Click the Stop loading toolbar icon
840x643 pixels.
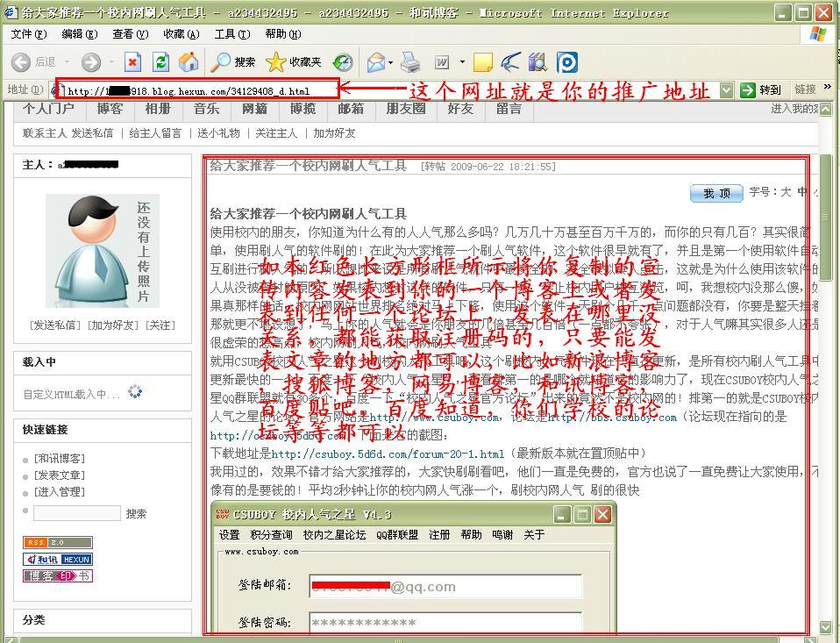[132, 61]
